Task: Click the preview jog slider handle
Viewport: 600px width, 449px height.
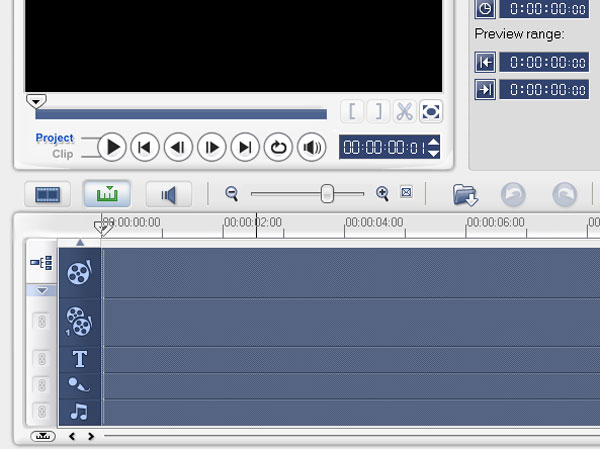Action: (x=36, y=101)
